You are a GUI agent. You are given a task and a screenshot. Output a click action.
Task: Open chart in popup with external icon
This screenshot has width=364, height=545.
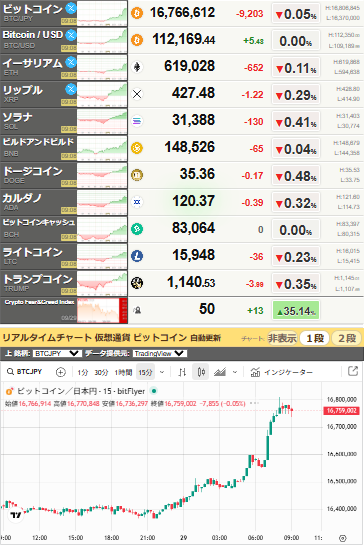353,371
